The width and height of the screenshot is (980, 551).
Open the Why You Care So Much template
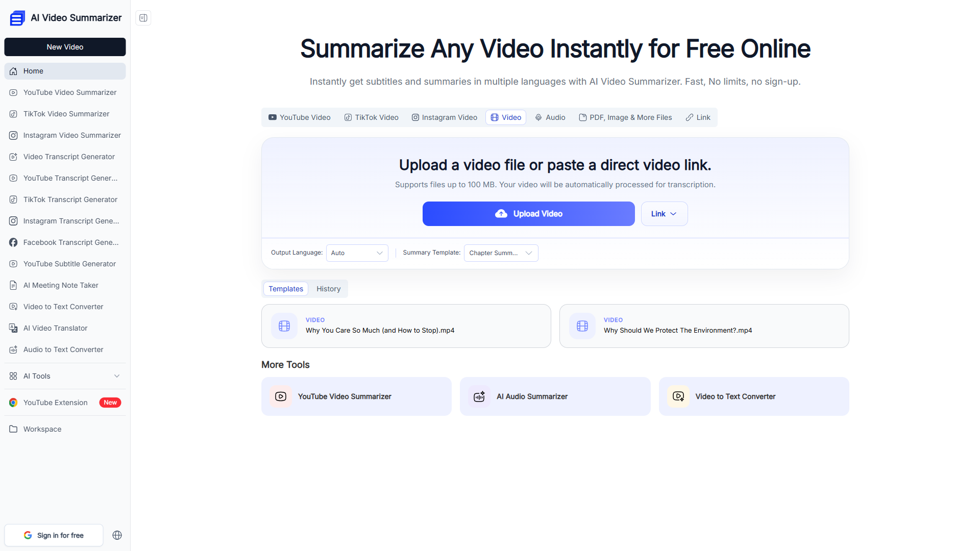pyautogui.click(x=406, y=326)
